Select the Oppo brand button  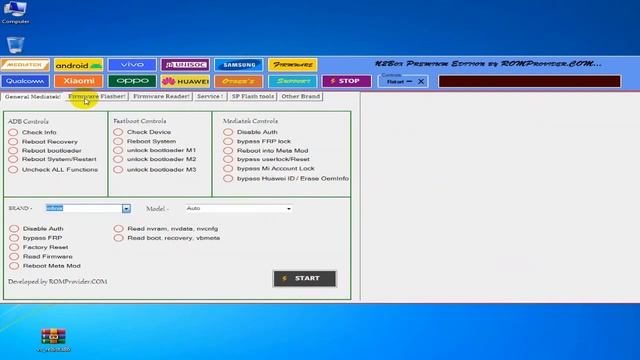(x=132, y=81)
